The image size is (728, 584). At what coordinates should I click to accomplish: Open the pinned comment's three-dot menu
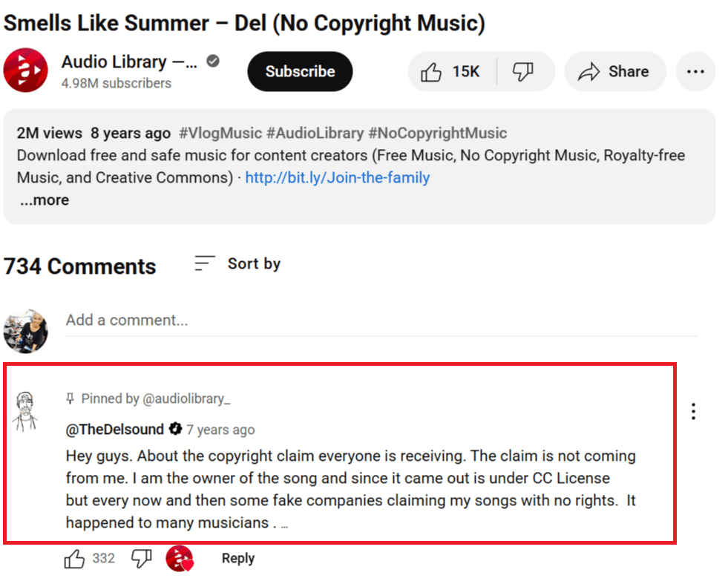(693, 411)
